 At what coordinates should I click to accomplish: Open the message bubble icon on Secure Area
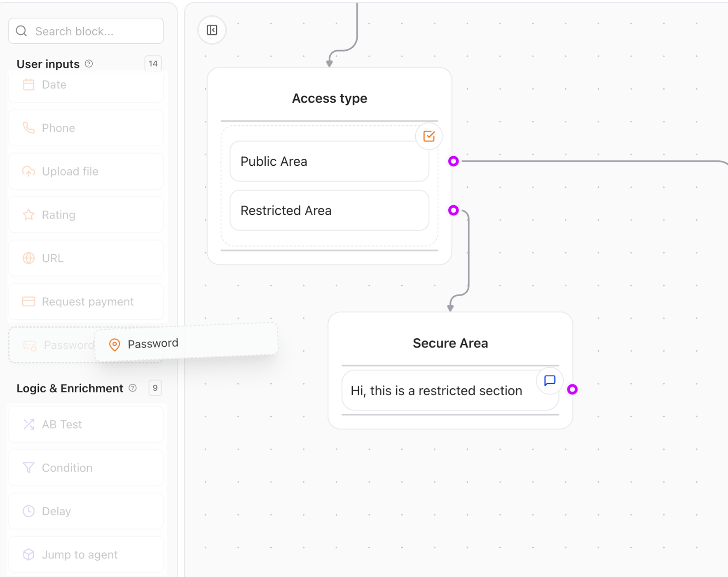coord(550,380)
